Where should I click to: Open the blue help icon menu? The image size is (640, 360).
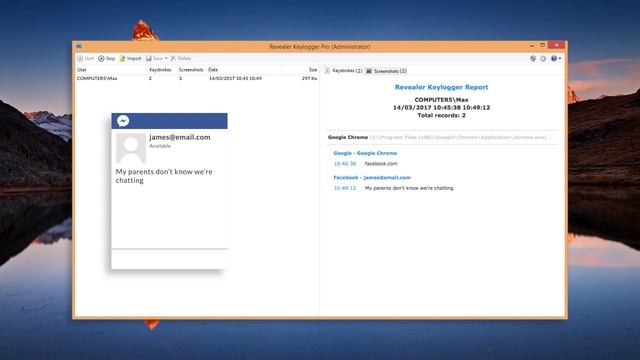click(x=556, y=59)
